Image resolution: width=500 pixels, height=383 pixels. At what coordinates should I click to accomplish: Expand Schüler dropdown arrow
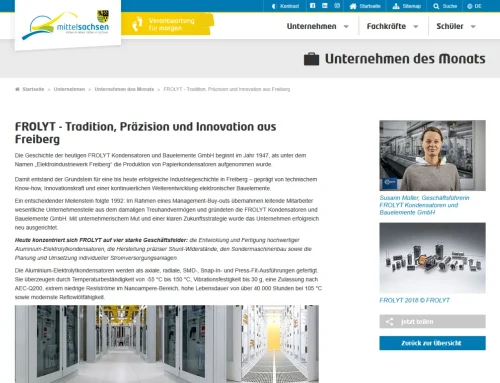[x=473, y=27]
